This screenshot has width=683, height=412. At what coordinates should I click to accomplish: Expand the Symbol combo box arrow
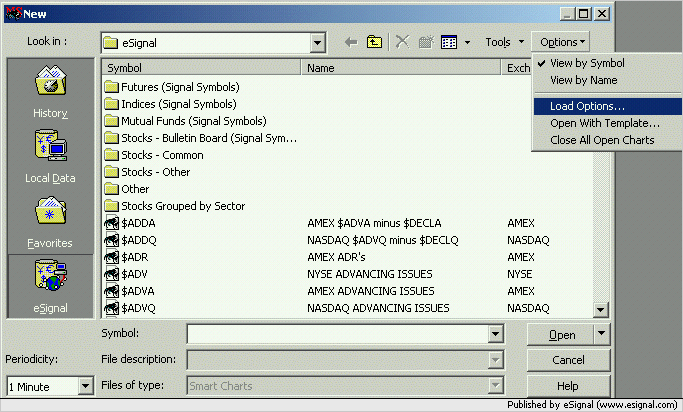(495, 334)
